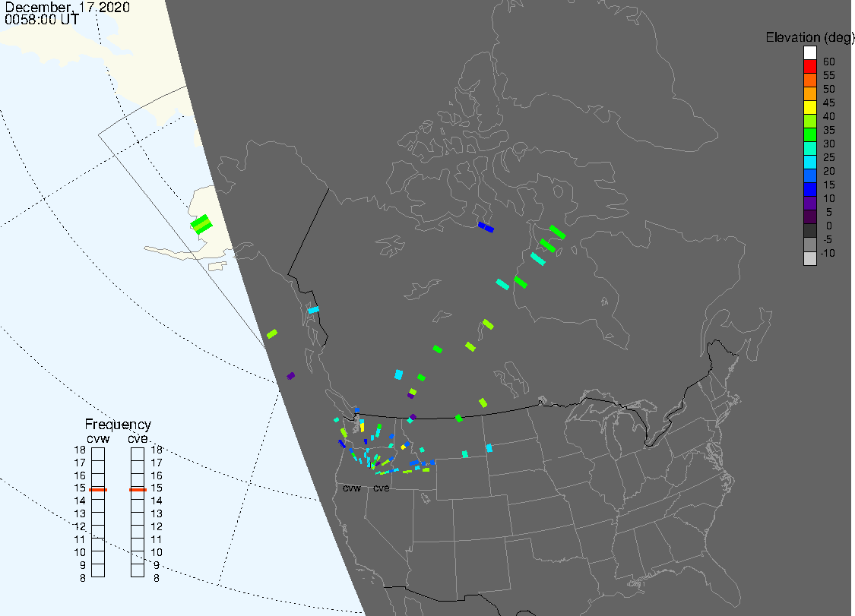
Task: Click the 'cvw' header above frequency bar
Action: click(x=98, y=439)
